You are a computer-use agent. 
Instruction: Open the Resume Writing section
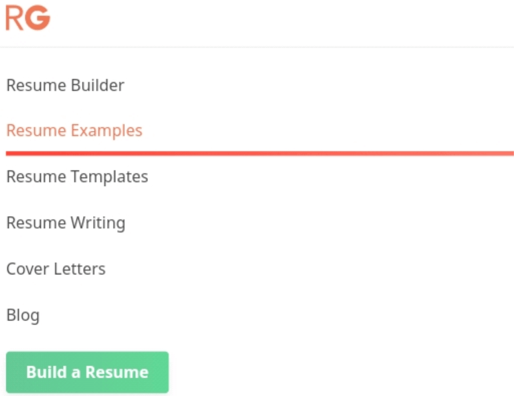pos(66,223)
